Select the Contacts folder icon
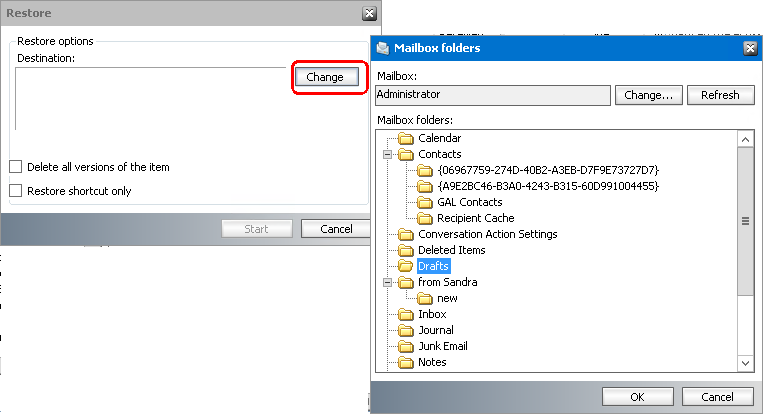Screen dimensions: 763x414 point(406,155)
